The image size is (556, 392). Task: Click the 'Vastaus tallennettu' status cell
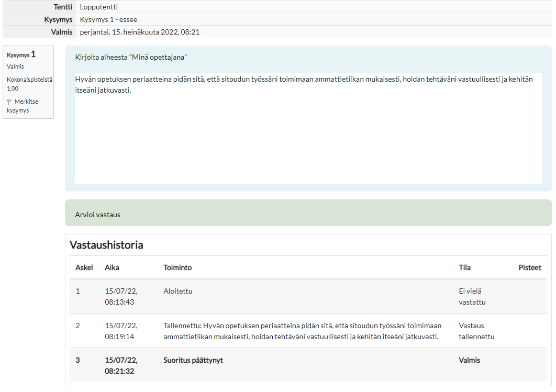[x=476, y=331]
